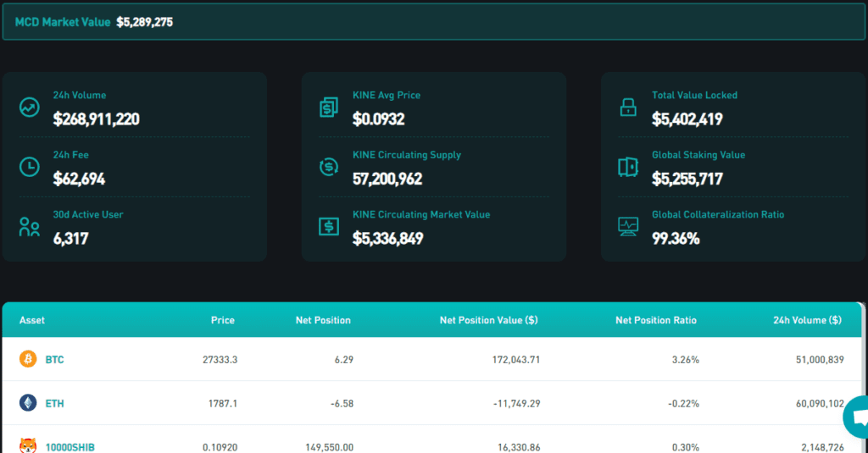
Task: Sort by 24h Volume ($) column header
Action: coord(807,320)
